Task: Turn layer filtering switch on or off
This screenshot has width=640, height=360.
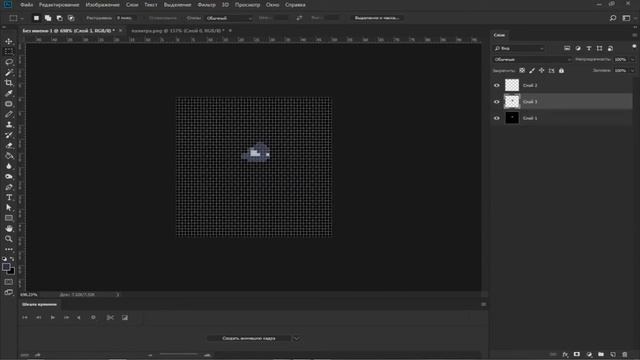Action: (634, 47)
